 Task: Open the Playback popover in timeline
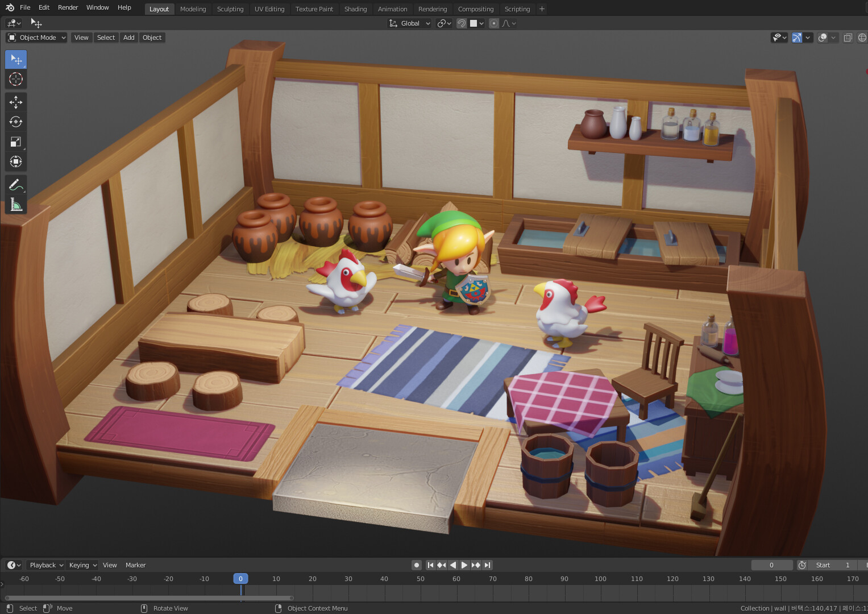[46, 565]
